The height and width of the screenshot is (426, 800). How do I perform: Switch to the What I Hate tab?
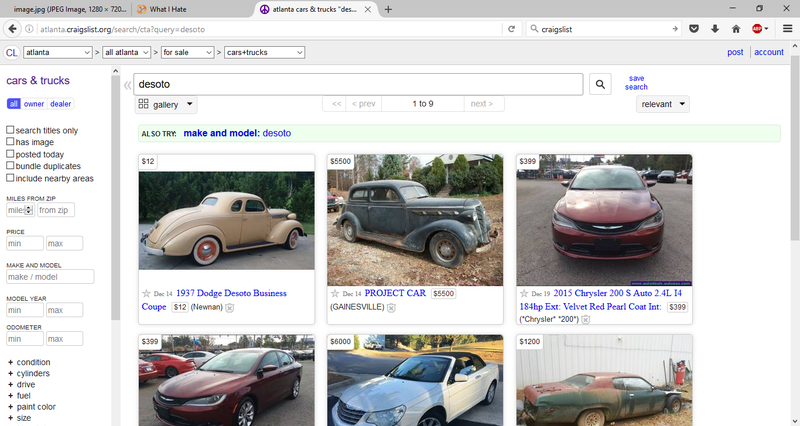(x=193, y=9)
